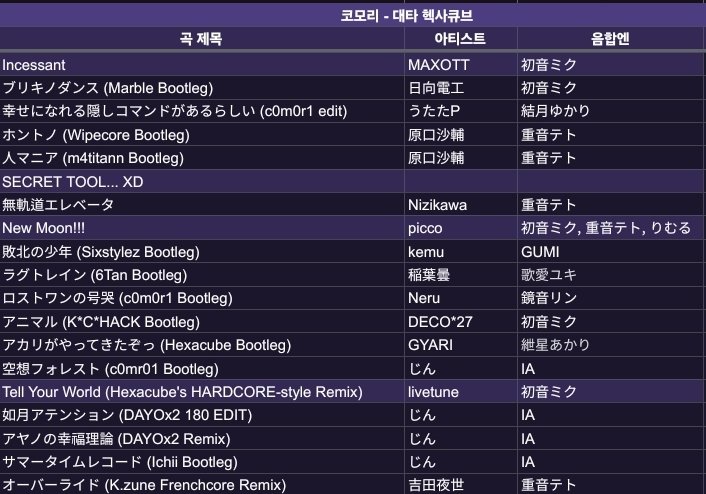Click the kemu artist cell

(461, 252)
